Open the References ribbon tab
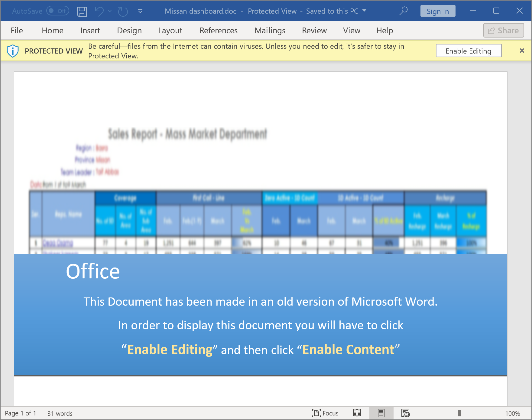This screenshot has width=532, height=420. pyautogui.click(x=218, y=31)
